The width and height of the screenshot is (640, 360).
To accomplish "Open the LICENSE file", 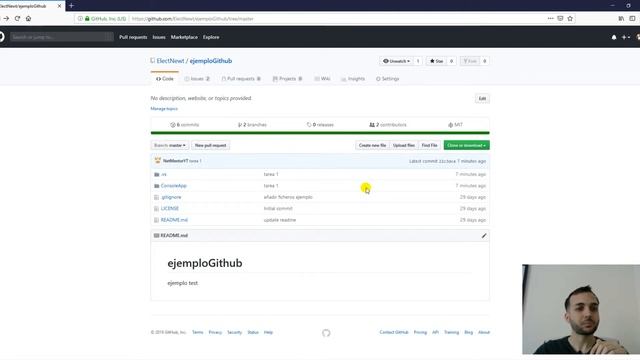I will 170,209.
